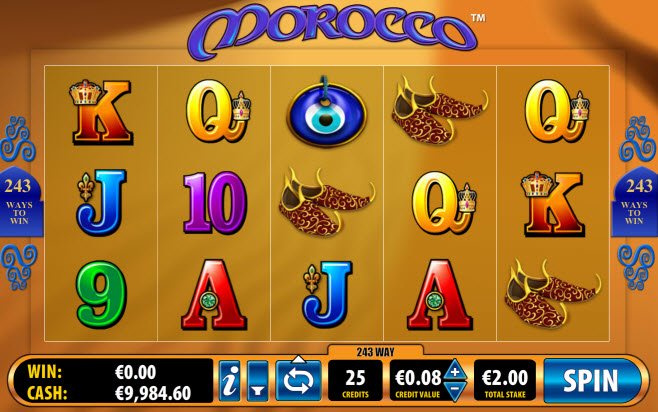
Task: Increase credit value with plus arrow
Action: point(455,370)
